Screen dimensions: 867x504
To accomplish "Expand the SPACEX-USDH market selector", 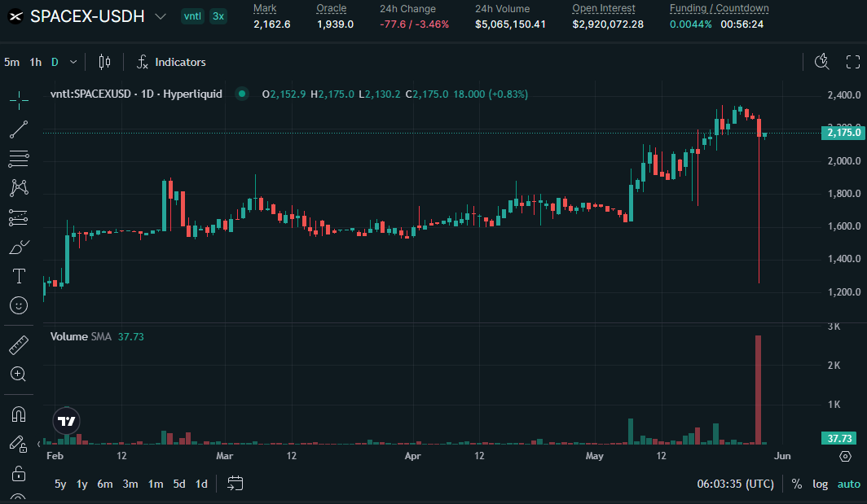I will point(161,16).
